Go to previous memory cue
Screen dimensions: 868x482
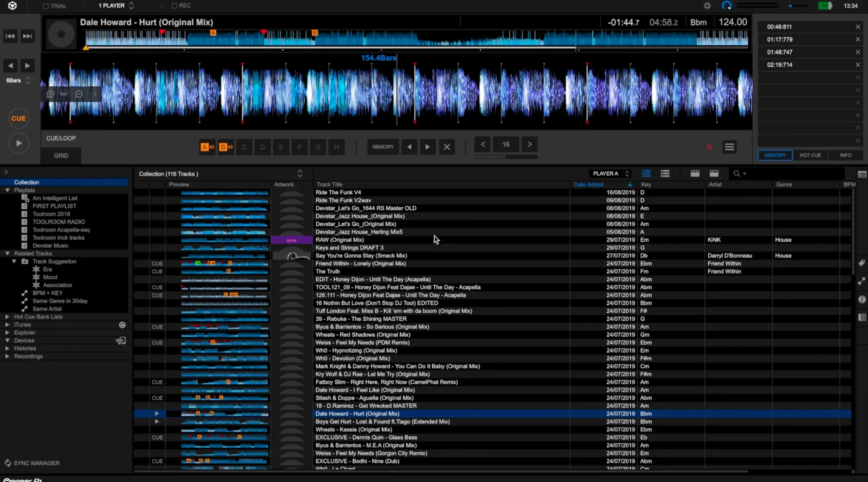point(409,147)
